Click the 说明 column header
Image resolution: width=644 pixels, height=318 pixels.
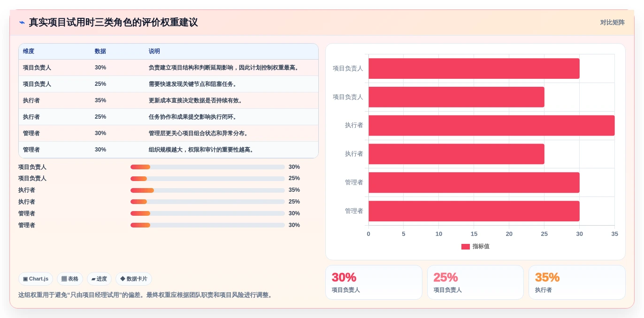click(154, 52)
